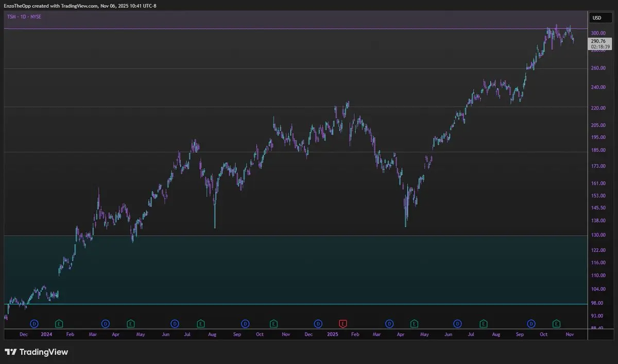The width and height of the screenshot is (618, 364).
Task: Click dividend marker between Jun and Jul 2025
Action: coord(457,323)
